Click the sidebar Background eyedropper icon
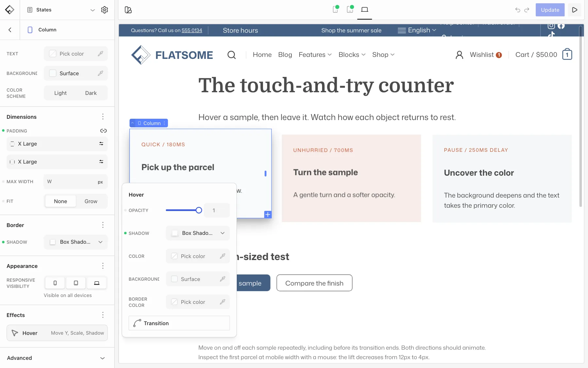 pyautogui.click(x=101, y=73)
